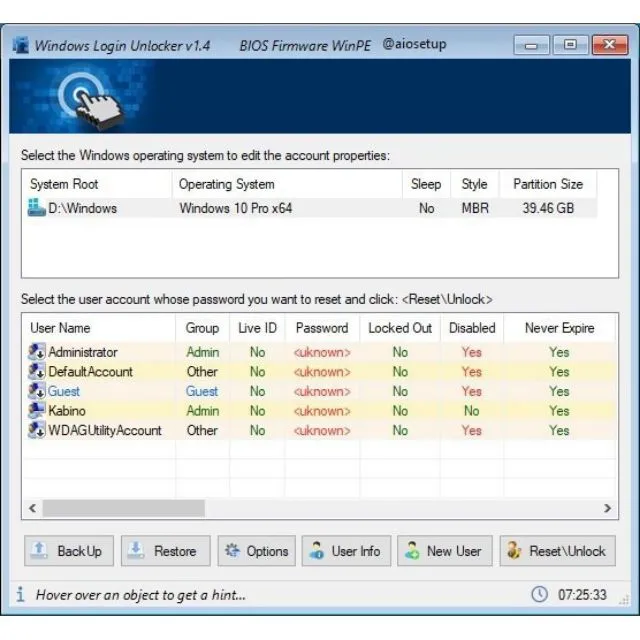
Task: Select the D:\Windows drive icon
Action: (x=36, y=208)
